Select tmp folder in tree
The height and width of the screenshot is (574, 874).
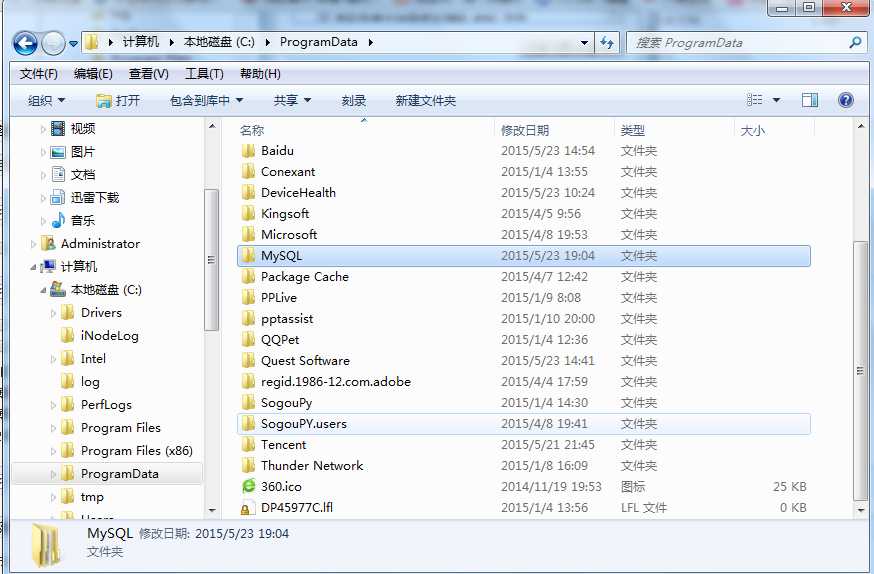click(92, 497)
